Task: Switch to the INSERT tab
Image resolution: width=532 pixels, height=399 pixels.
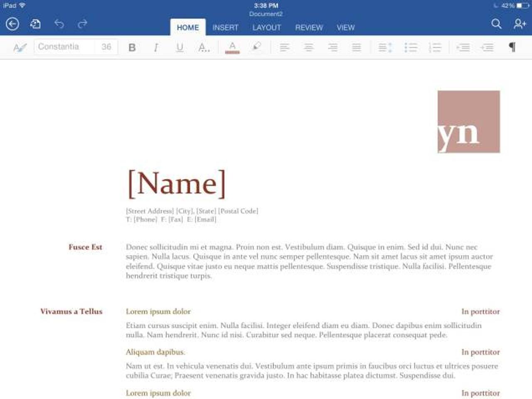Action: (x=225, y=27)
